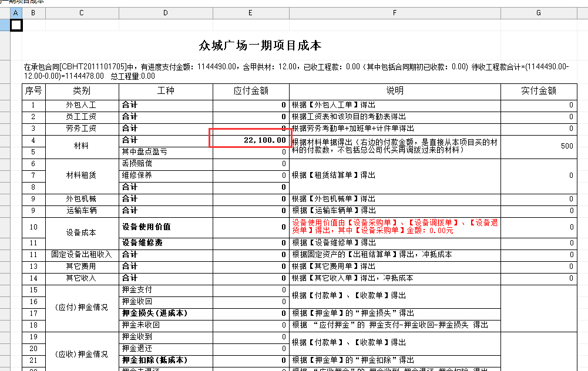588x371 pixels.
Task: Click the title 众城广场一期项目成本
Action: click(x=260, y=46)
